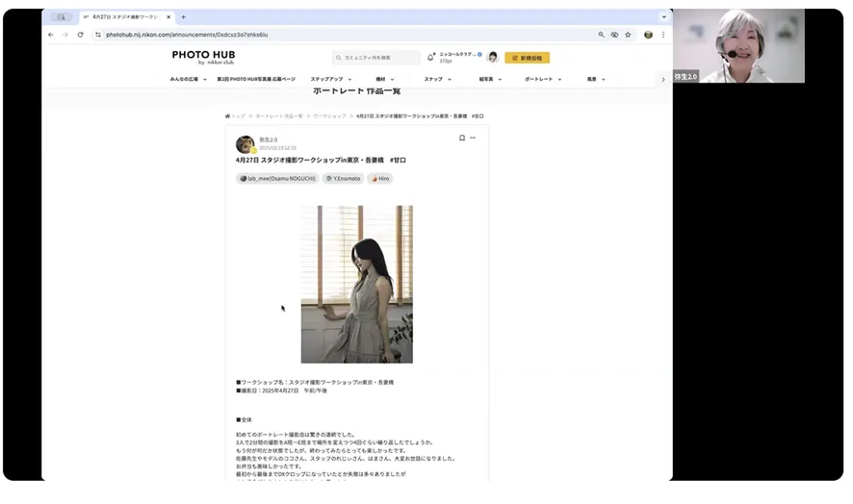Viewport: 853px width, 504px height.
Task: Click the 弥生2.0 video participant tile
Action: pos(738,45)
